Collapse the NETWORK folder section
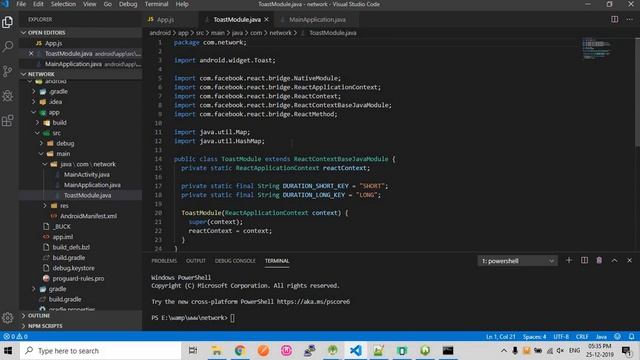The width and height of the screenshot is (640, 360). [24, 74]
